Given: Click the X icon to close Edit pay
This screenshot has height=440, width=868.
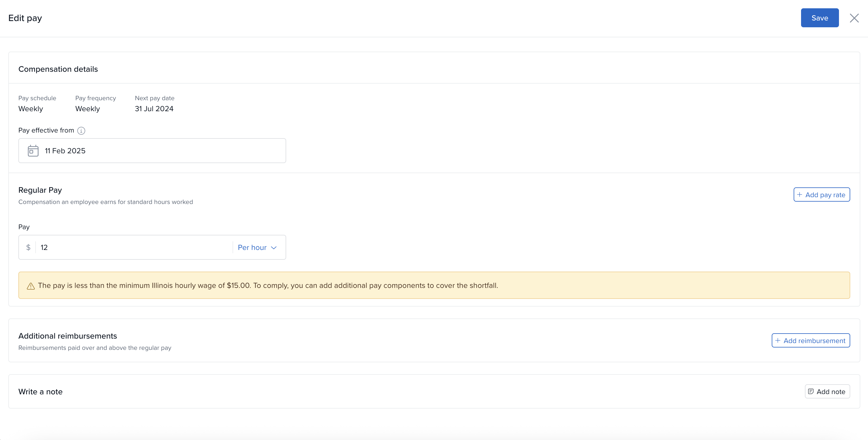Looking at the screenshot, I should click(x=855, y=18).
